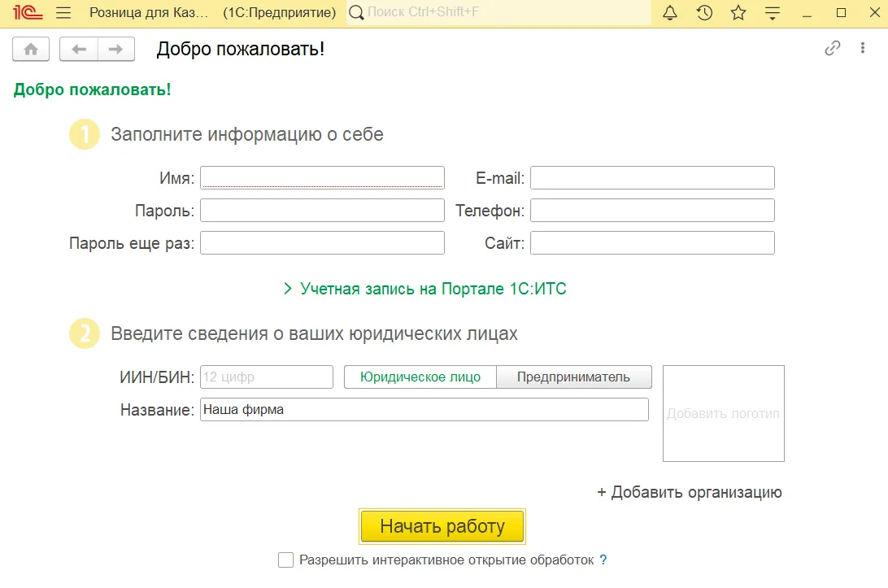Copy link to this page icon

coord(833,48)
